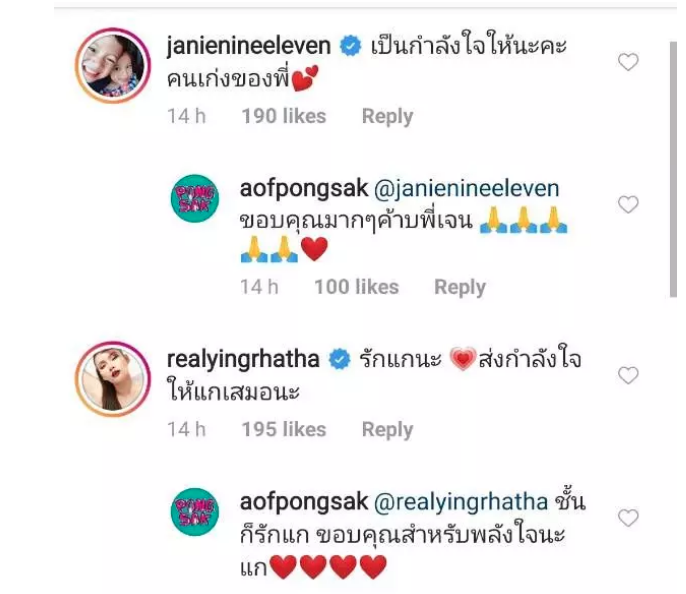
Task: Open the @realyingrhatha mention link
Action: tap(461, 502)
